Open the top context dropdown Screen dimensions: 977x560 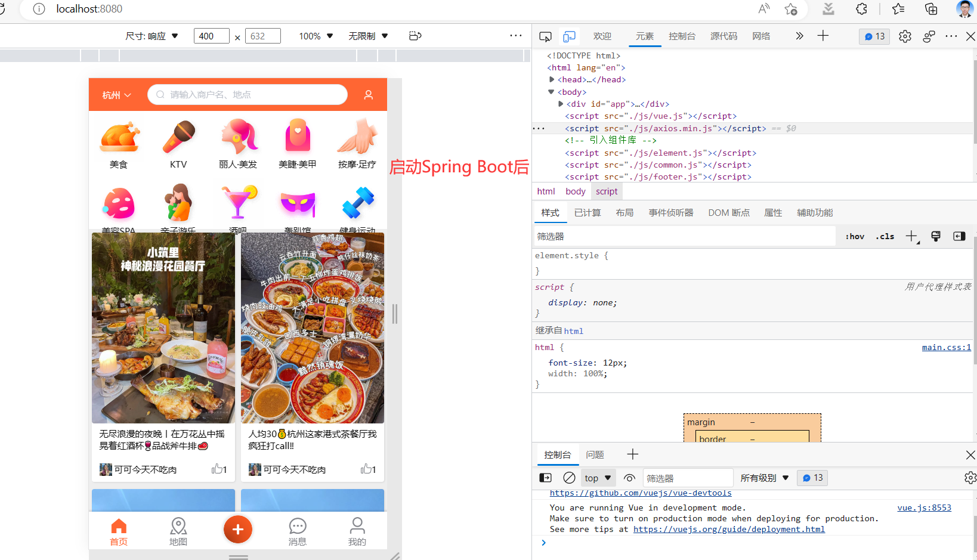click(598, 478)
